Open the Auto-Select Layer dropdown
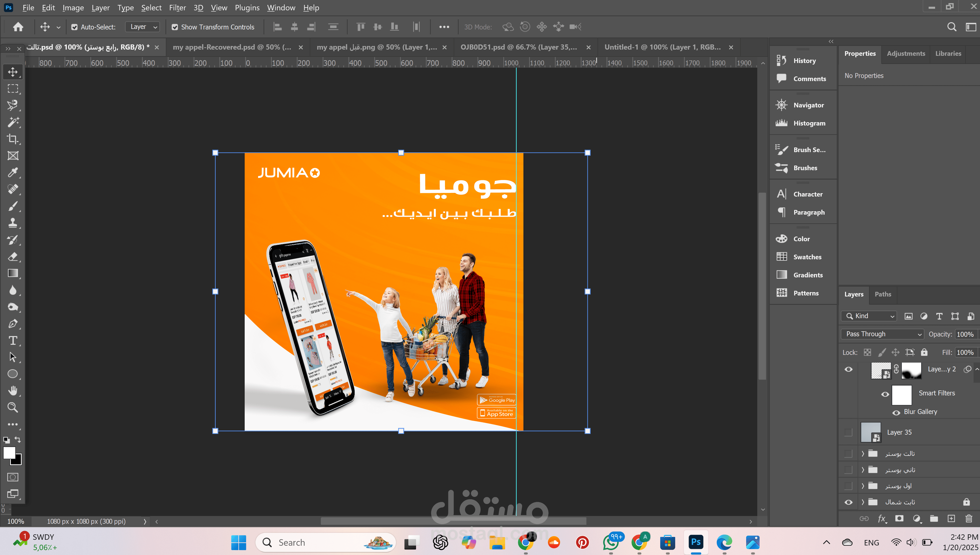980x555 pixels. [x=143, y=27]
